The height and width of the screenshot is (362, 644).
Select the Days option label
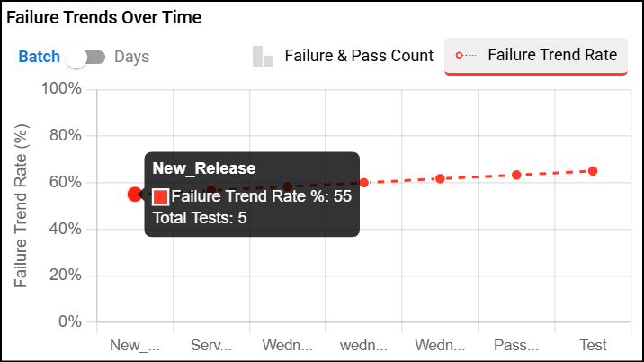(131, 57)
